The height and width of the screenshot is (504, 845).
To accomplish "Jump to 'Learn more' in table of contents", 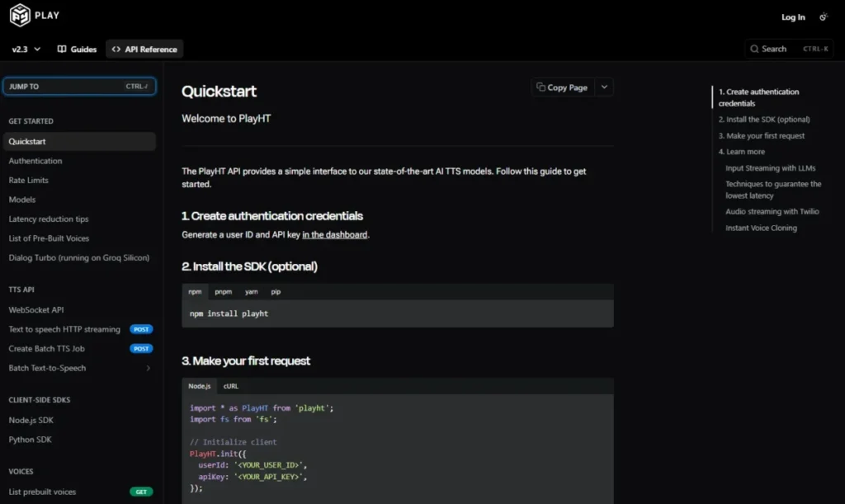I will [742, 152].
